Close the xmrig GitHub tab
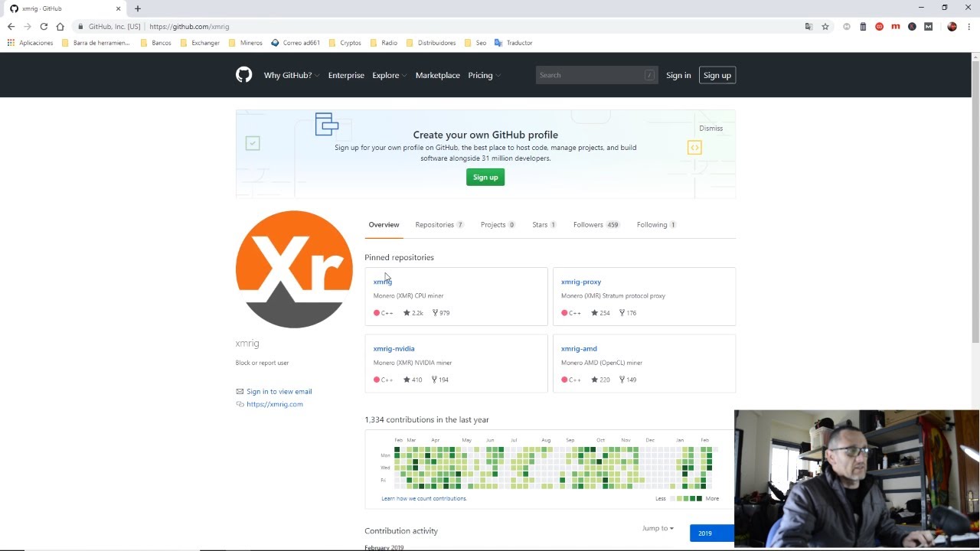The height and width of the screenshot is (551, 980). tap(118, 8)
